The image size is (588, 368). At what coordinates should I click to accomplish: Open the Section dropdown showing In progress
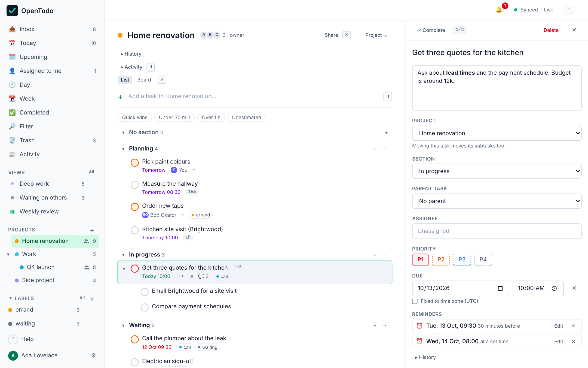pos(497,171)
